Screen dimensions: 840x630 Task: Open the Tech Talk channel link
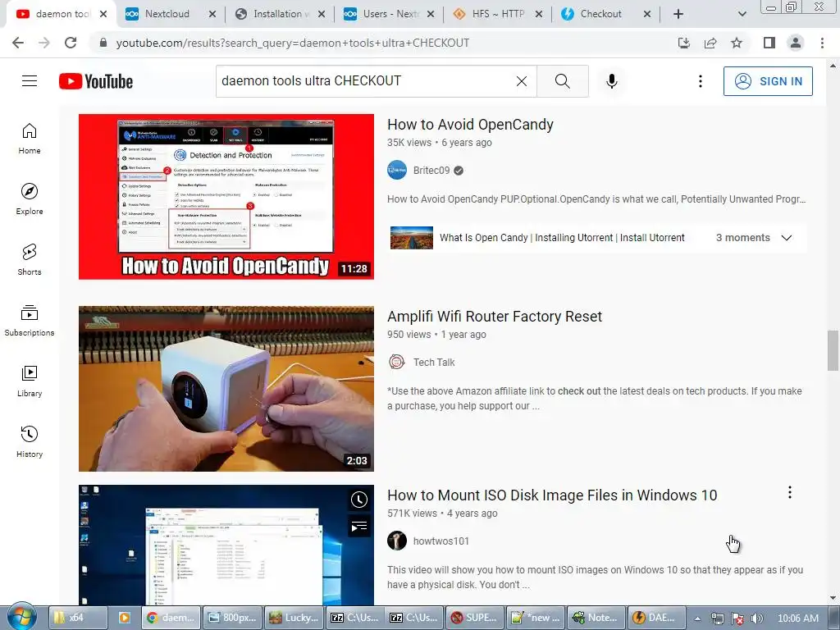click(x=434, y=362)
